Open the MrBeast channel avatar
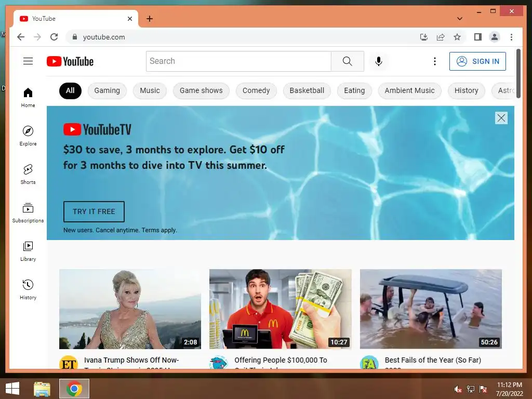Viewport: 532px width, 399px height. (218, 362)
